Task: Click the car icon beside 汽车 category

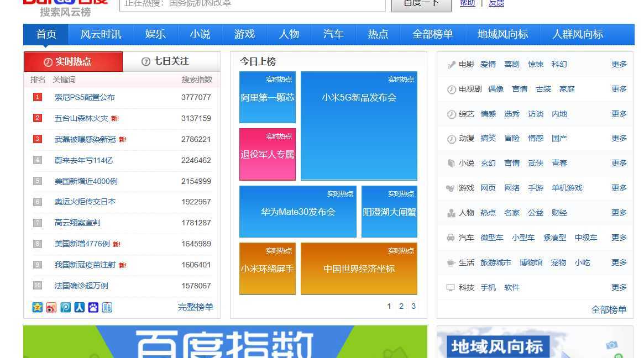Action: click(x=451, y=238)
